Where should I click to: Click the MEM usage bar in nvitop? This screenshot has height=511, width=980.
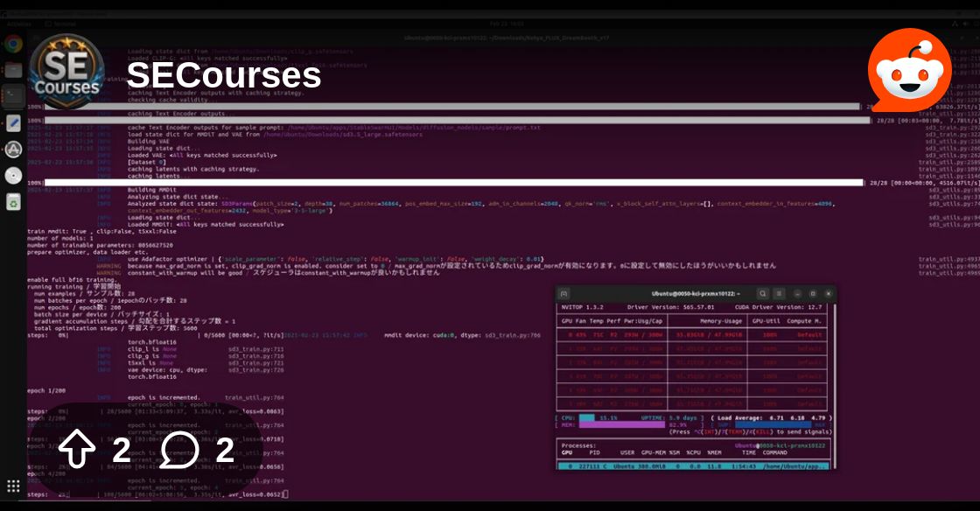621,425
